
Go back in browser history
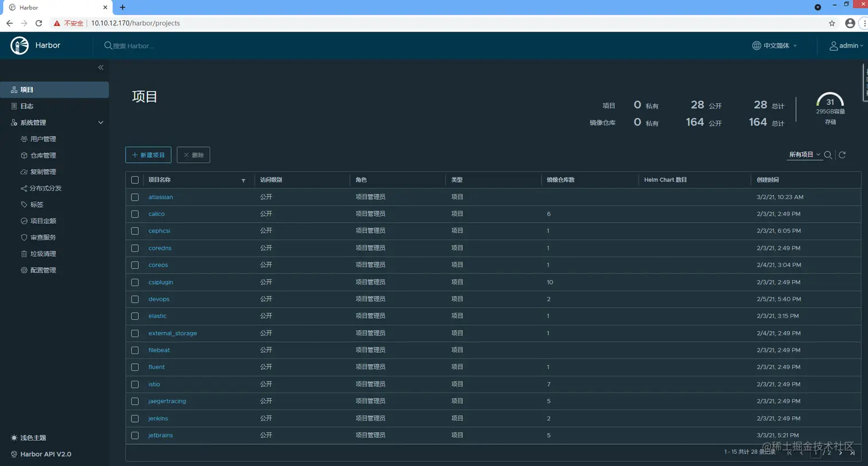click(x=10, y=24)
